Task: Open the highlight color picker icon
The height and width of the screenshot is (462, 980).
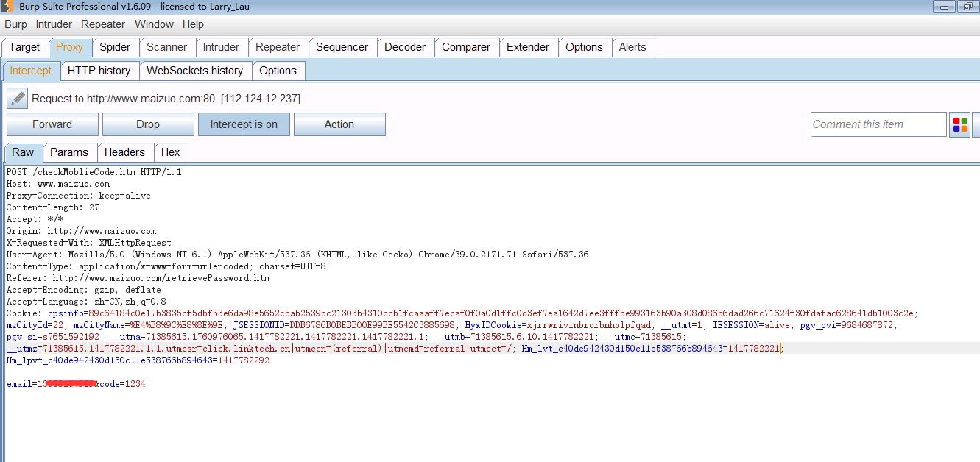Action: pyautogui.click(x=960, y=124)
